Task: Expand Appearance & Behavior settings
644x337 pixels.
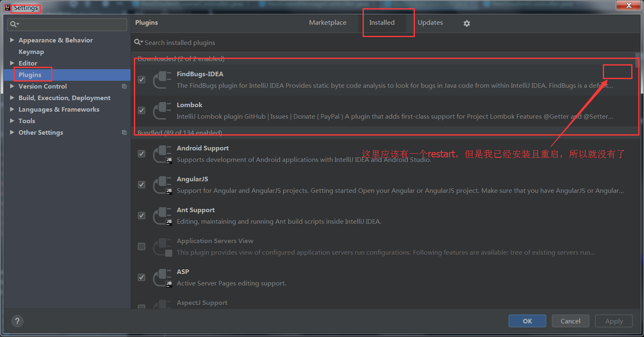Action: click(x=12, y=40)
